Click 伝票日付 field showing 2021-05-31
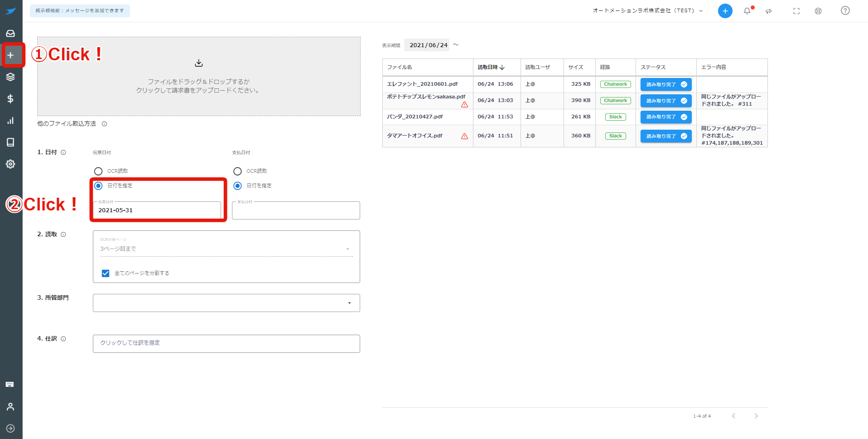 coord(157,210)
